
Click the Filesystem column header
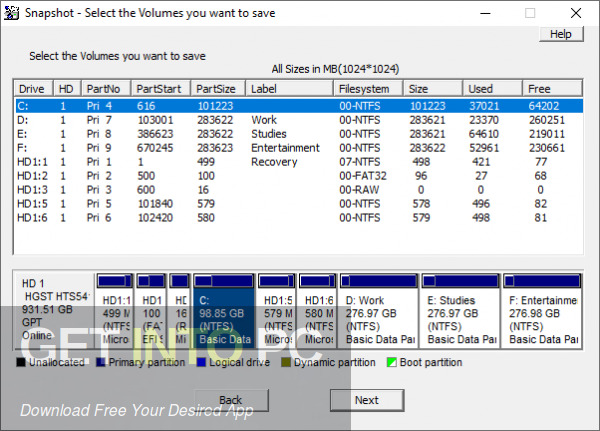pos(368,89)
